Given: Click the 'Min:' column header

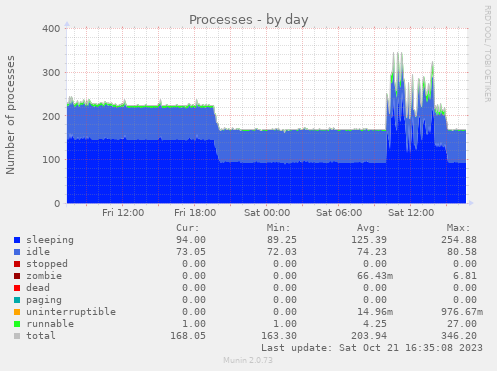Looking at the screenshot, I should [278, 228].
